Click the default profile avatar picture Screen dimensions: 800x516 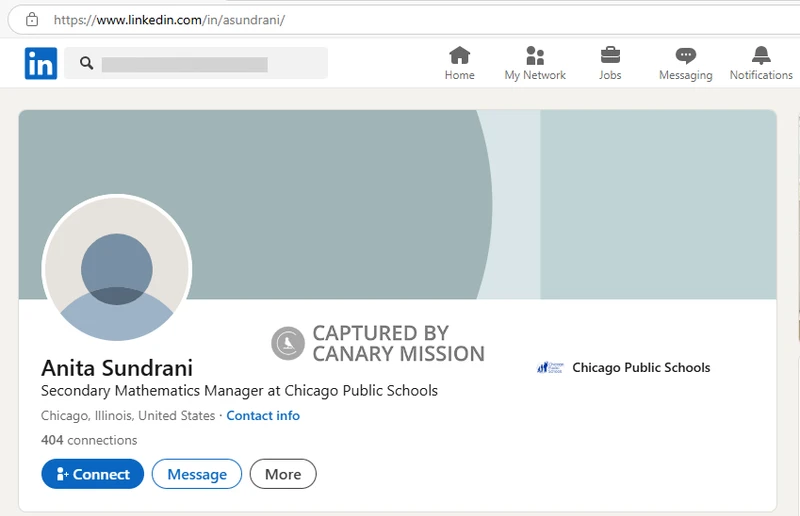click(x=117, y=268)
